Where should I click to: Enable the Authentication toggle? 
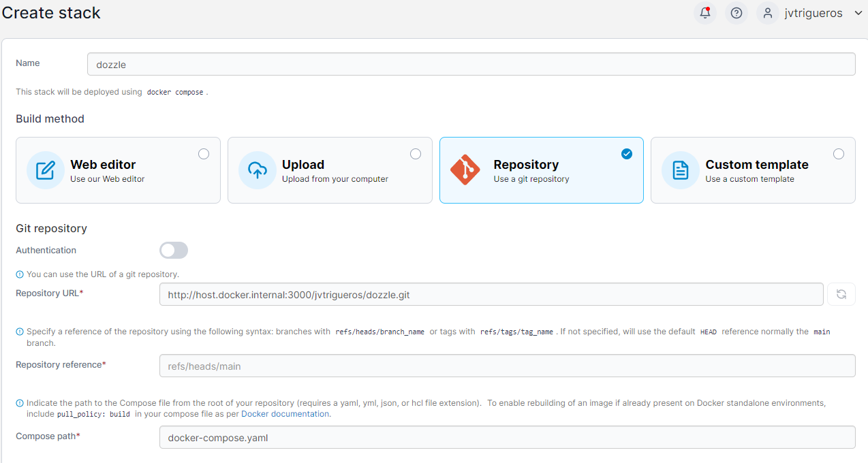(173, 250)
